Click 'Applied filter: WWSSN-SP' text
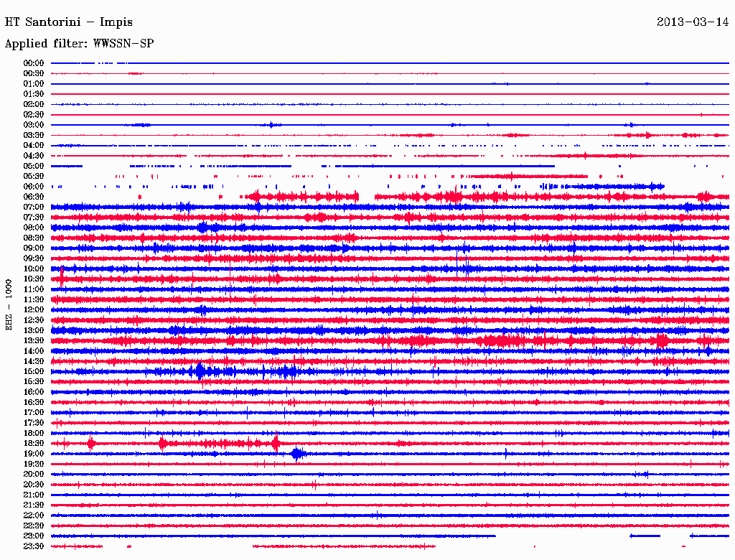The image size is (735, 560). coord(79,44)
